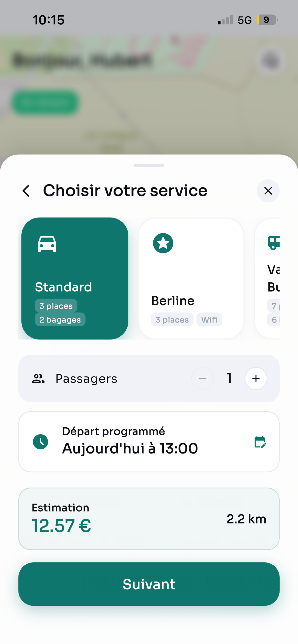The height and width of the screenshot is (644, 298).
Task: Increase passenger count with plus button
Action: (256, 378)
